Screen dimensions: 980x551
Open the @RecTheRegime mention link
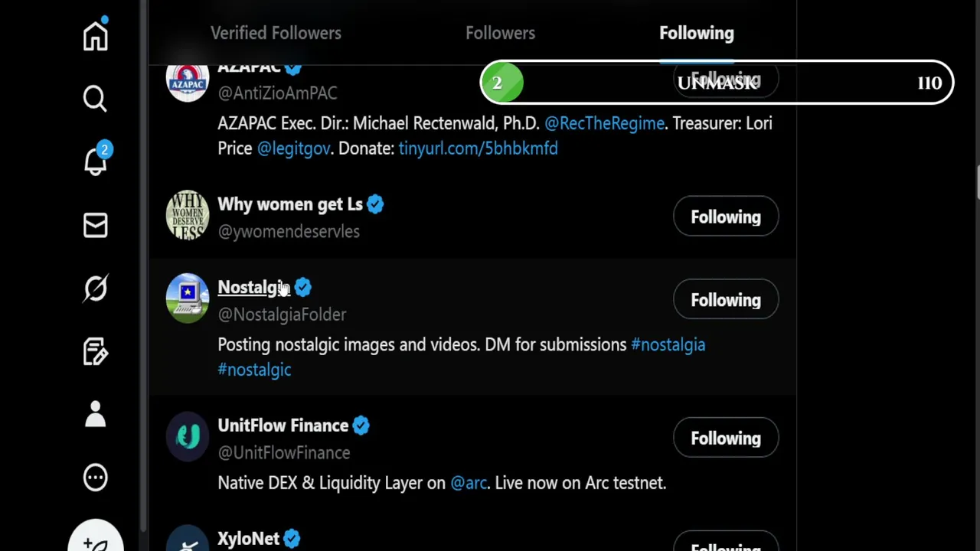604,123
